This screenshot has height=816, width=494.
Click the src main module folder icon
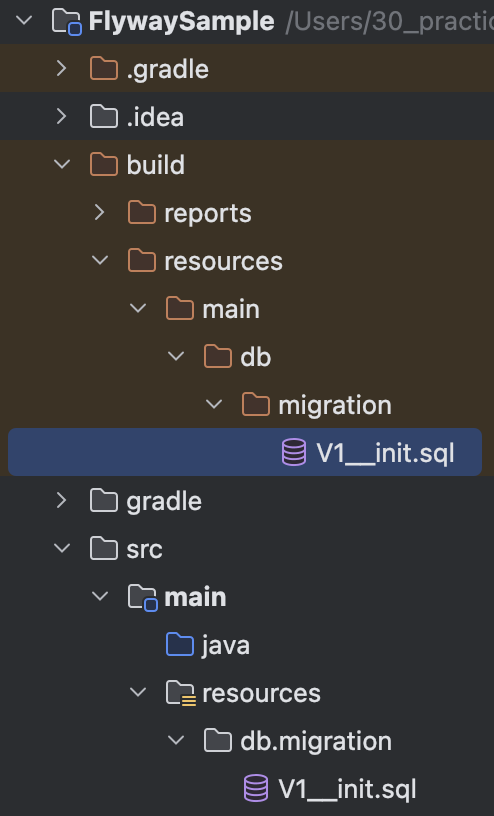143,597
